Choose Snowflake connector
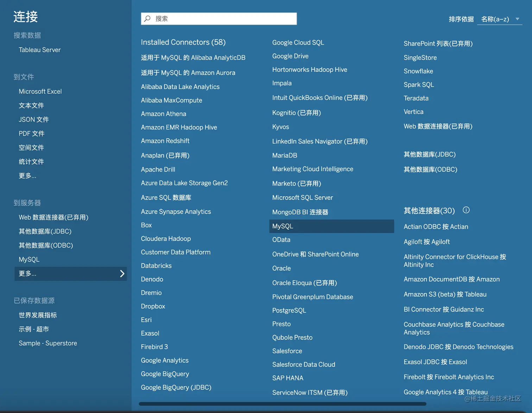Viewport: 532px width, 413px height. click(418, 71)
